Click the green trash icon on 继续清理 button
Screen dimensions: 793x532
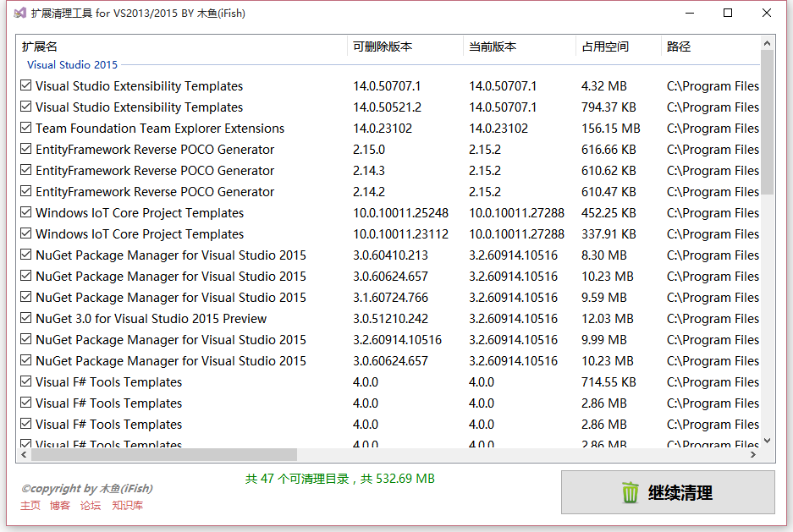630,492
